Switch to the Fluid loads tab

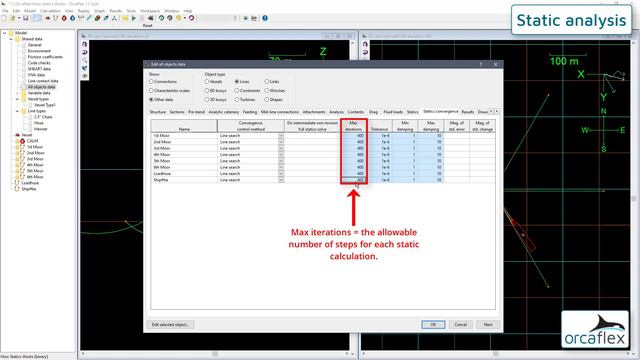(x=393, y=112)
